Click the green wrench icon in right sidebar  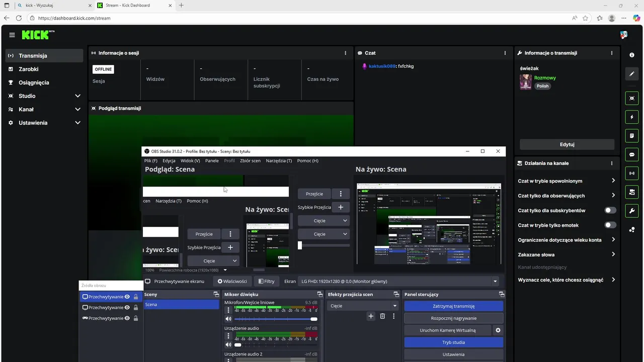pyautogui.click(x=632, y=211)
